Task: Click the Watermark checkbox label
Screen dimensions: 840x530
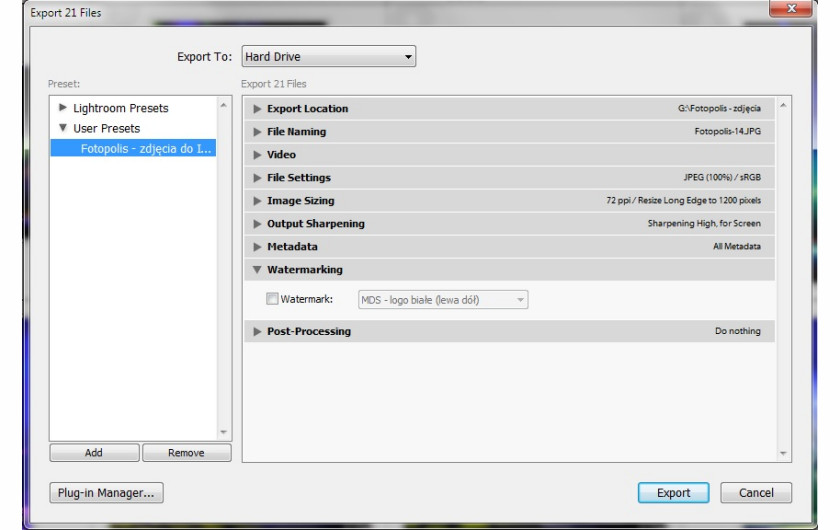Action: [306, 299]
